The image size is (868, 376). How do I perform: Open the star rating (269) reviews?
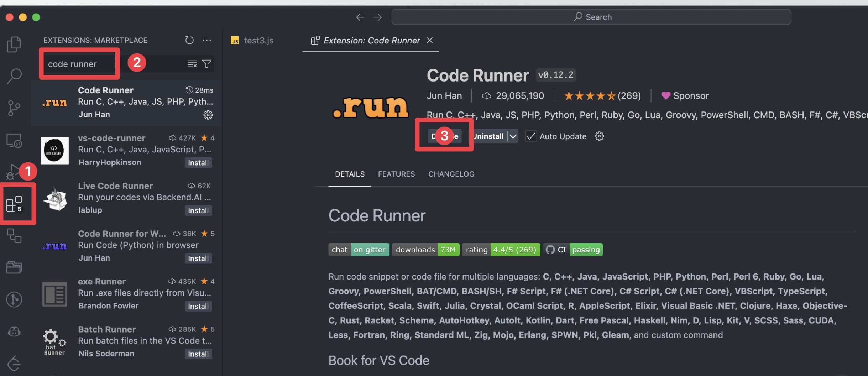(x=602, y=95)
